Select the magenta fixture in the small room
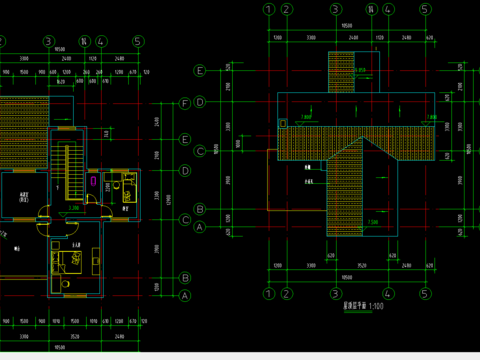This screenshot has width=480, height=360. coord(94,181)
